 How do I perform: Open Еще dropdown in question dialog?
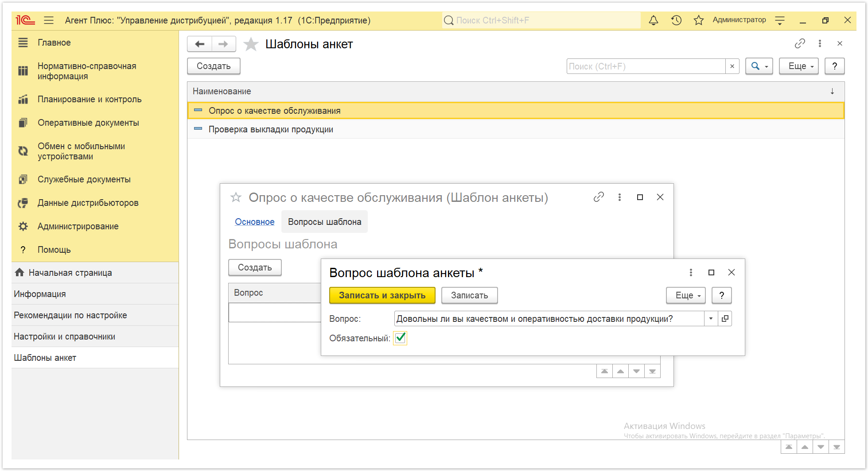686,296
